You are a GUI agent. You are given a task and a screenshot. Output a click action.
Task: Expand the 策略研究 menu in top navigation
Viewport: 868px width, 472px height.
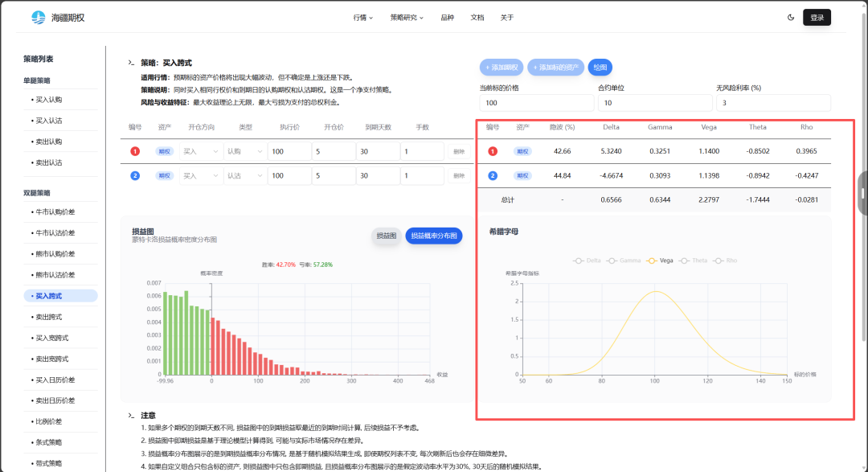[x=407, y=17]
